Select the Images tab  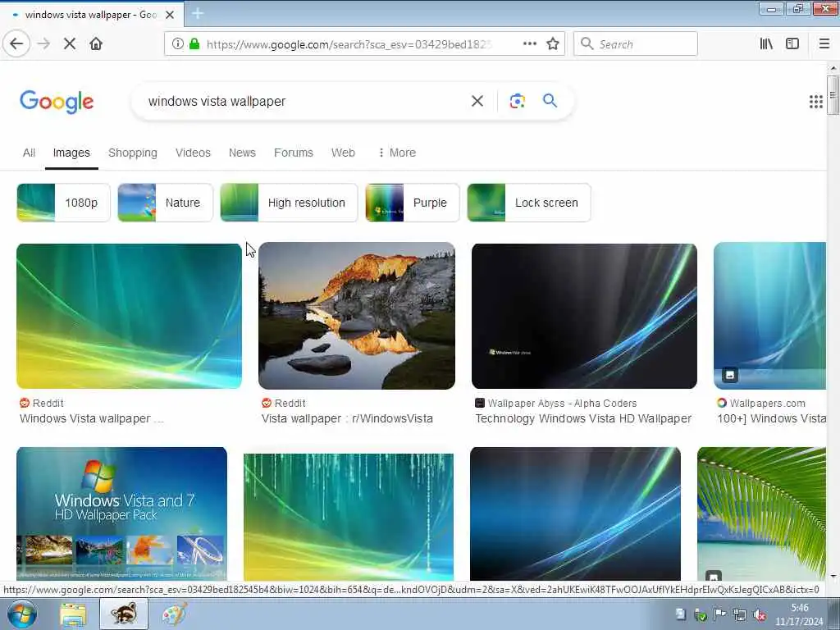pyautogui.click(x=71, y=153)
